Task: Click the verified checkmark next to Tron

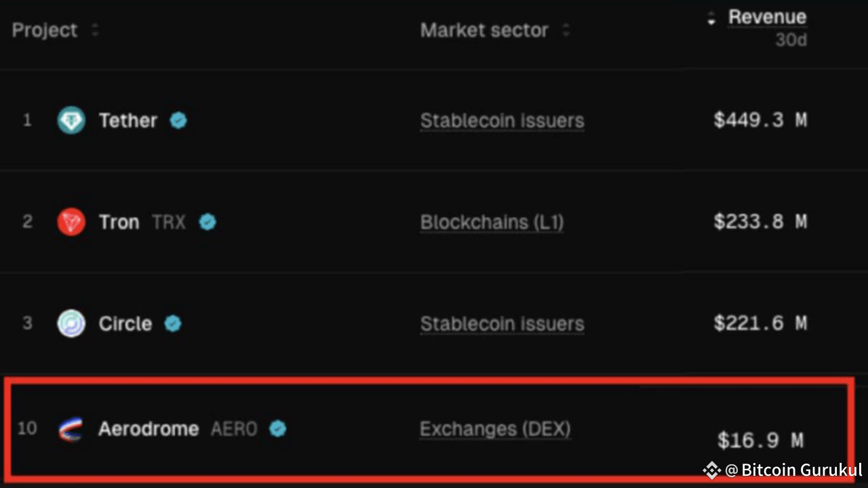Action: click(x=208, y=222)
